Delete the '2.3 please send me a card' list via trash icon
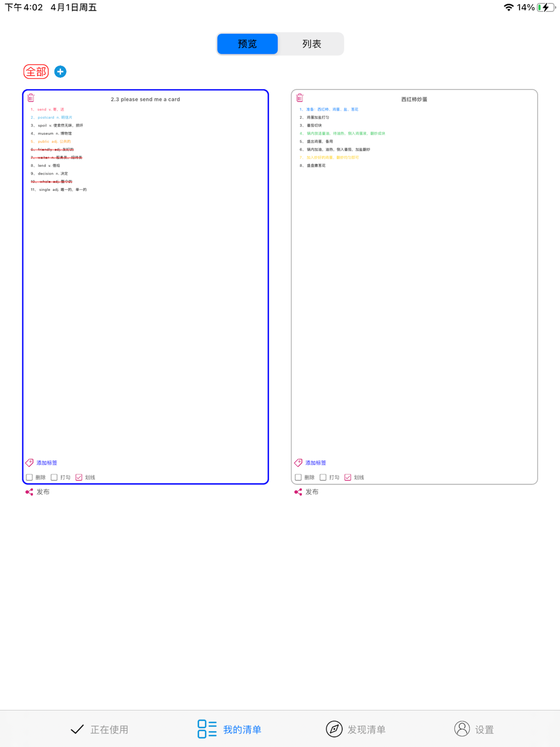 (x=31, y=98)
